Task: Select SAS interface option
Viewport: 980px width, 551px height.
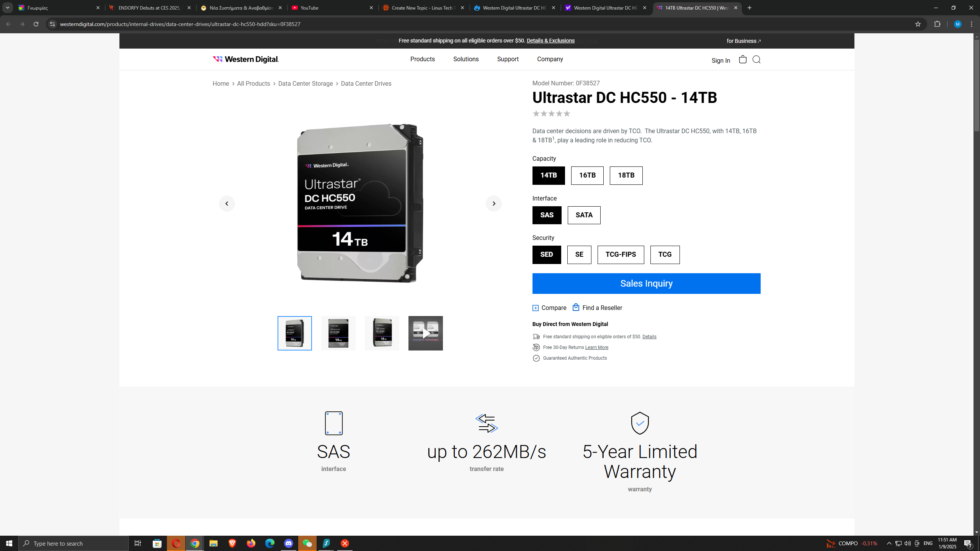Action: 547,215
